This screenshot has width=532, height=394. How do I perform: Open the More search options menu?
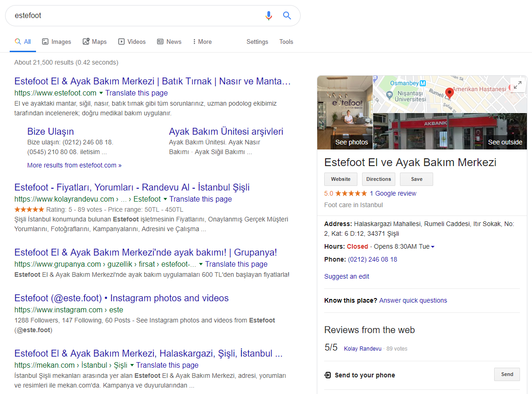click(x=202, y=42)
